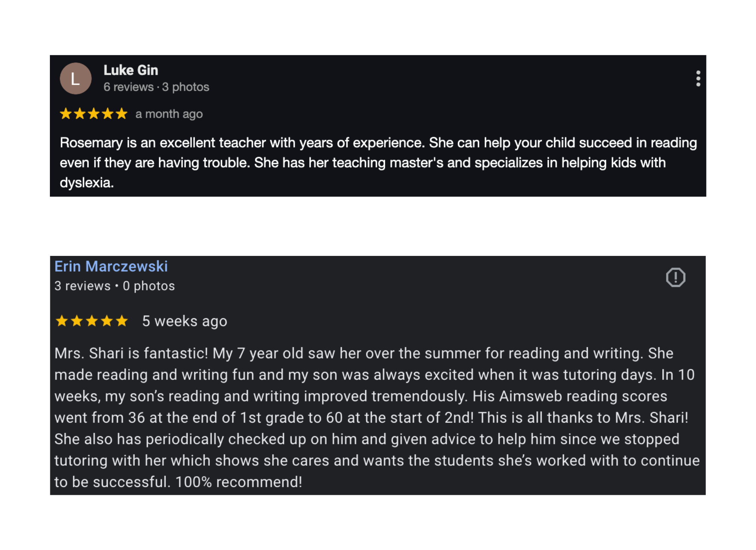This screenshot has height=550, width=756.
Task: Click the third star in Erin Marczewski's rating
Action: point(92,321)
